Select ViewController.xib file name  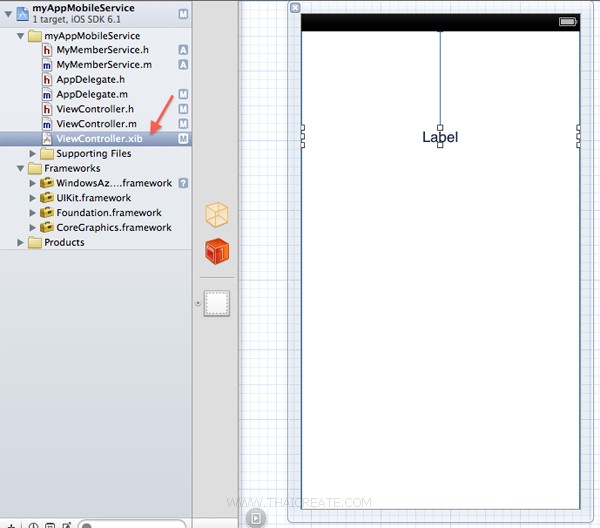coord(99,139)
